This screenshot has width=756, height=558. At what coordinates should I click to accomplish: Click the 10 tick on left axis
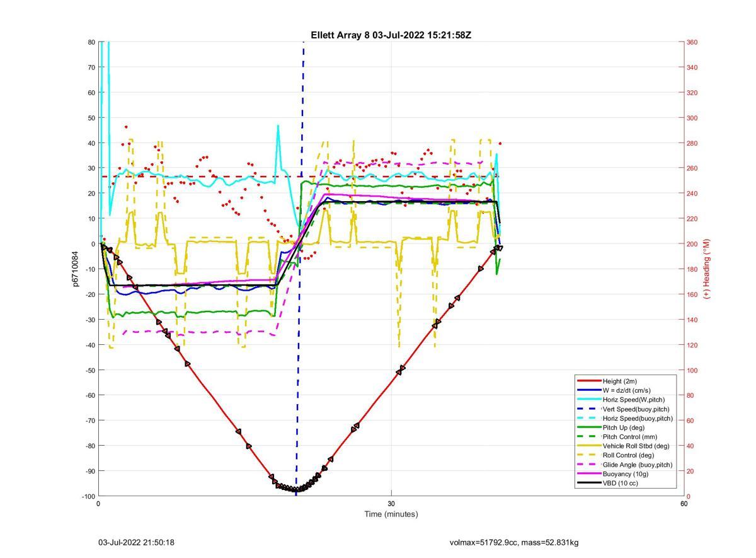pos(91,219)
